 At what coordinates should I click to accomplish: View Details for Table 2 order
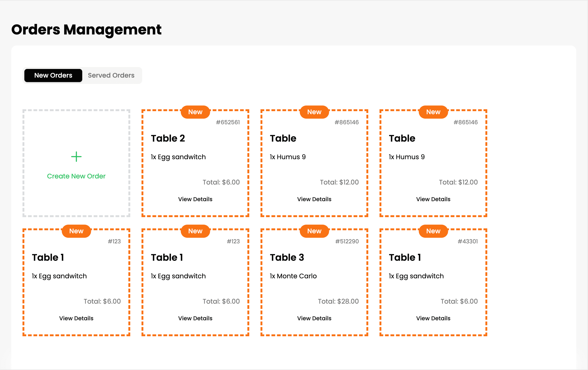click(195, 199)
